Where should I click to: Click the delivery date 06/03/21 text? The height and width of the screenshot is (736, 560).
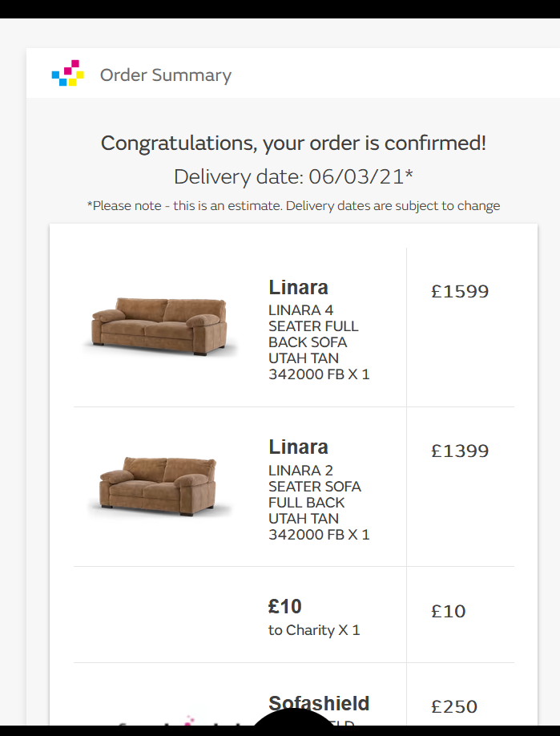(x=293, y=177)
